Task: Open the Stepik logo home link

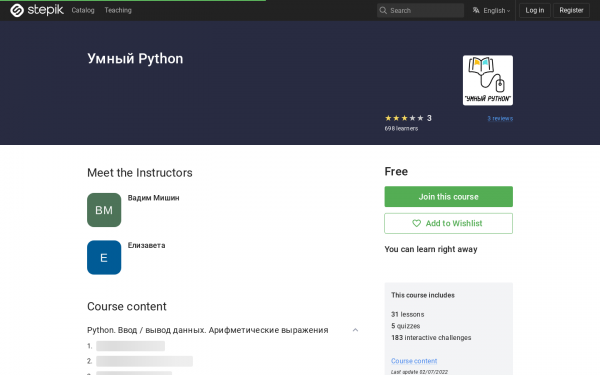Action: click(37, 10)
